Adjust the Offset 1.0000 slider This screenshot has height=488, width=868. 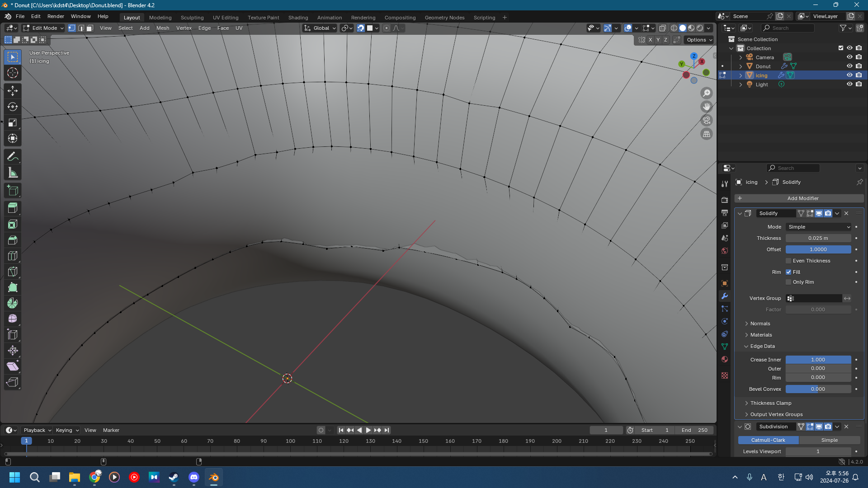[x=818, y=249]
